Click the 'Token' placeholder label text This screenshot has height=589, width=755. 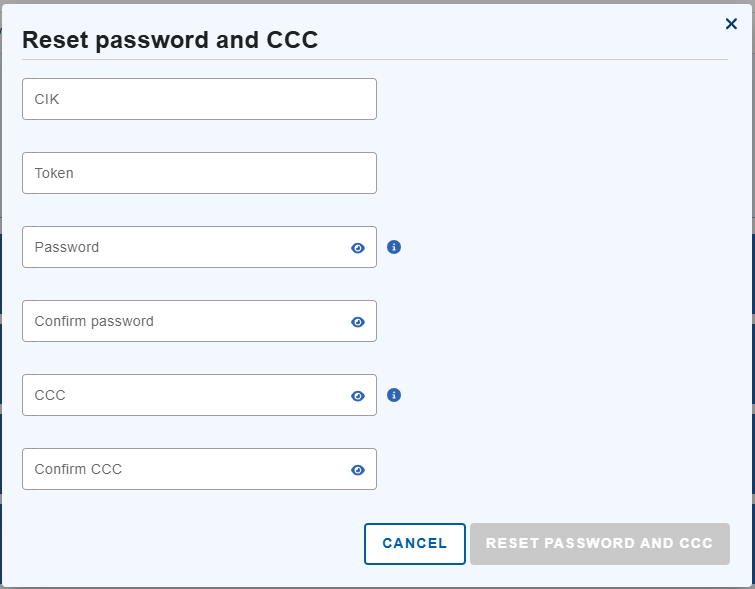pos(54,173)
